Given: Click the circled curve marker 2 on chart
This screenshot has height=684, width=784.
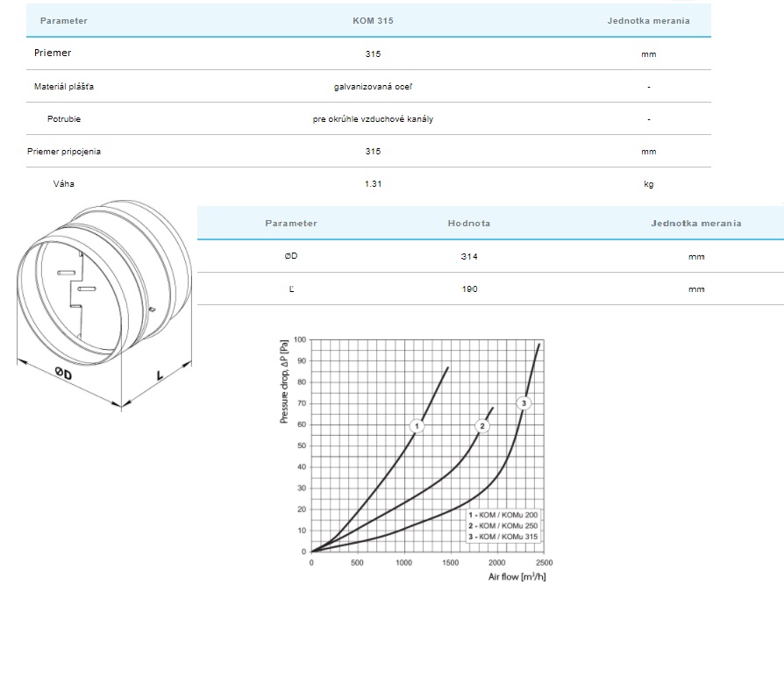Looking at the screenshot, I should point(481,425).
